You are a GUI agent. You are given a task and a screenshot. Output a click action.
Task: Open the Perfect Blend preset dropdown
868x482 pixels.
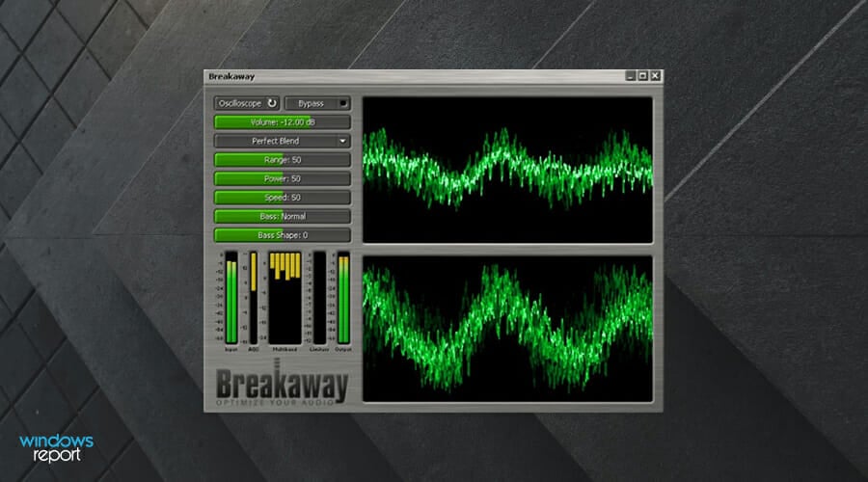click(282, 141)
